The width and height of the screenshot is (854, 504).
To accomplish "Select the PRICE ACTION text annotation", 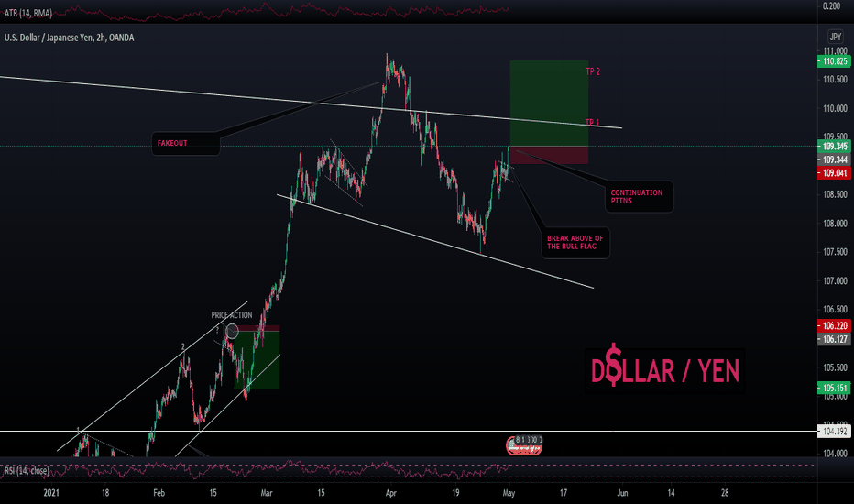I will [x=232, y=315].
